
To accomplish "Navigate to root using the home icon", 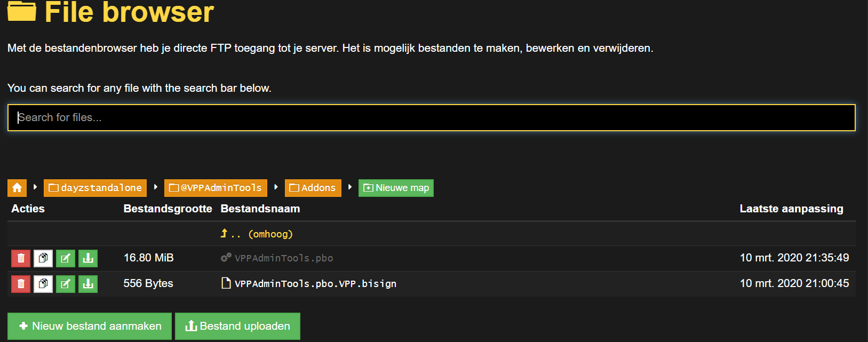I will pos(17,188).
